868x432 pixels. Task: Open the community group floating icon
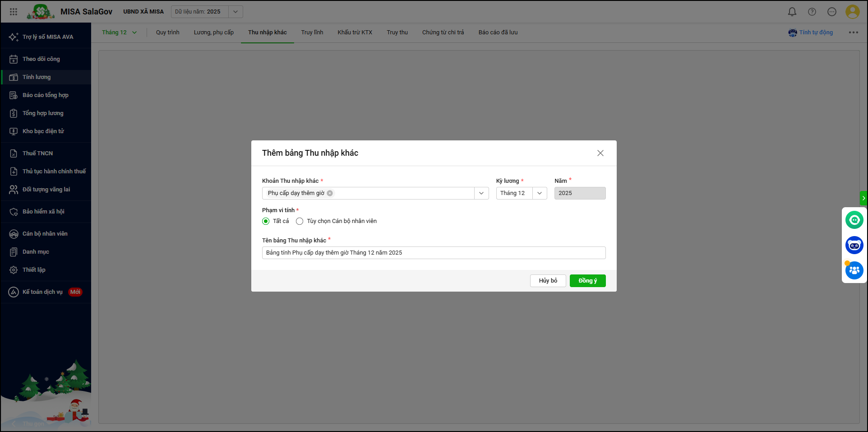point(854,270)
